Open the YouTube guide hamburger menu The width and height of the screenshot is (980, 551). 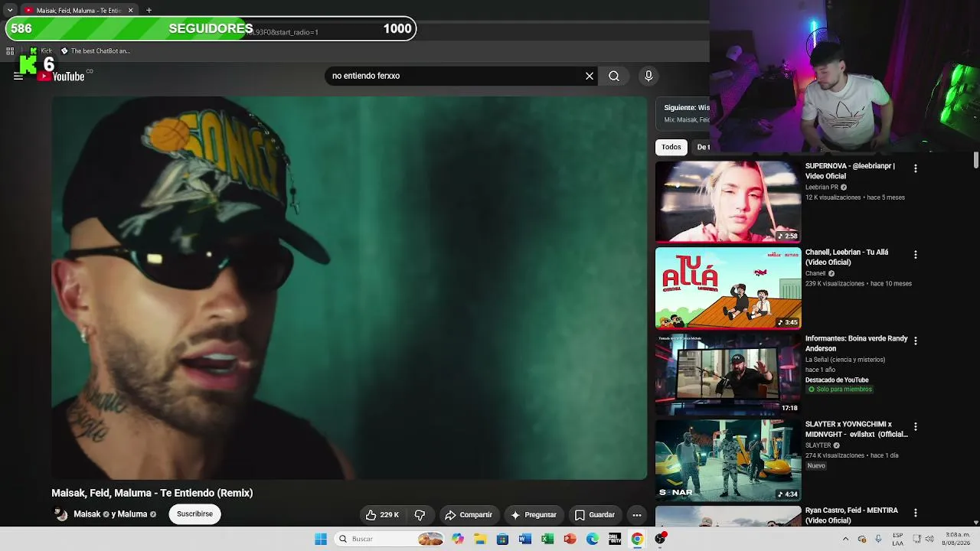tap(18, 76)
